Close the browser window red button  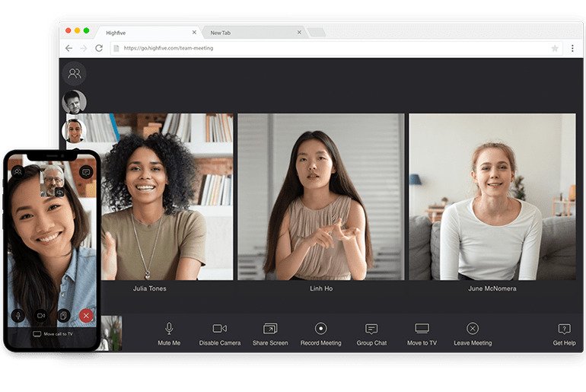68,30
